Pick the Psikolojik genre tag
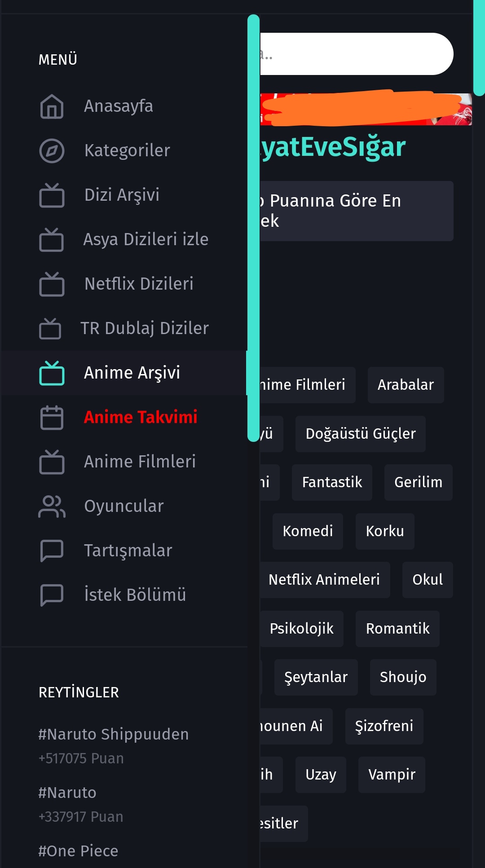485x868 pixels. [x=301, y=629]
